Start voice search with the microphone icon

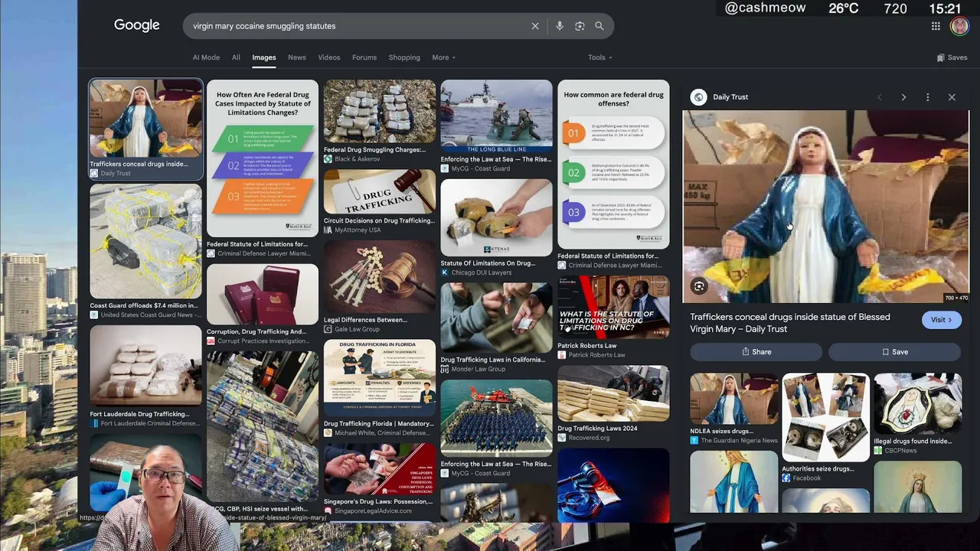click(560, 26)
